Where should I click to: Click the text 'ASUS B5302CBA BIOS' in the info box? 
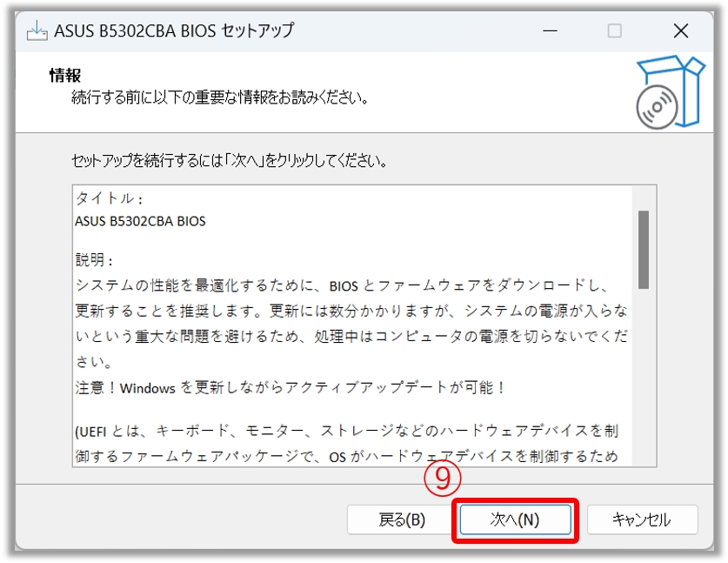pyautogui.click(x=140, y=221)
